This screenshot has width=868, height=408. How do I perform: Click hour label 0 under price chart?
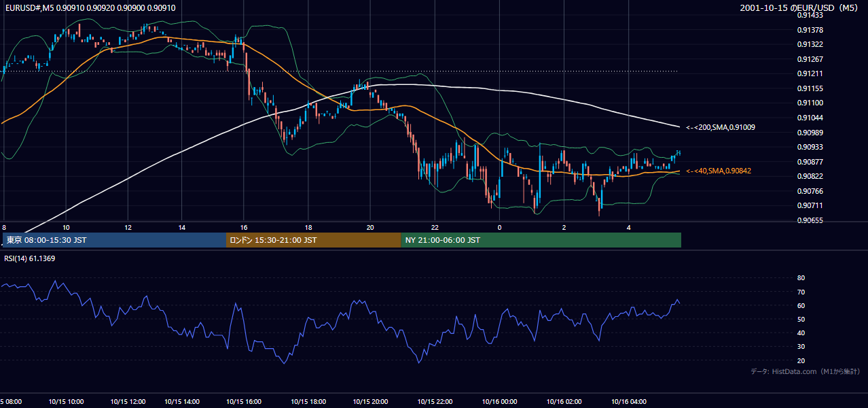coord(499,227)
